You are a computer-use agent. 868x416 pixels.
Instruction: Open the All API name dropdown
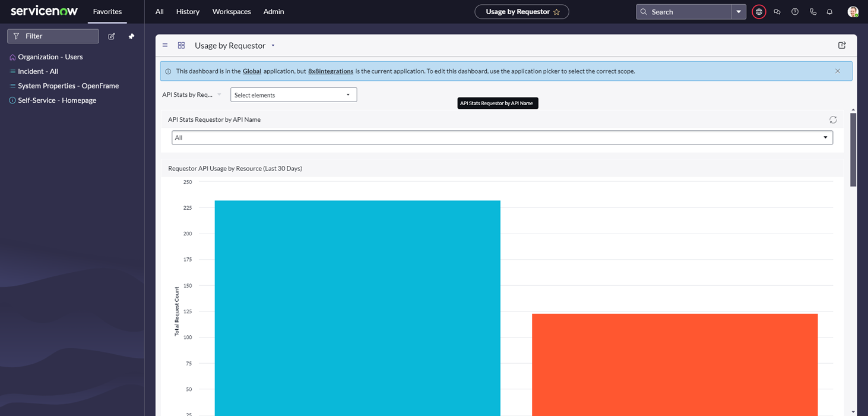coord(502,137)
